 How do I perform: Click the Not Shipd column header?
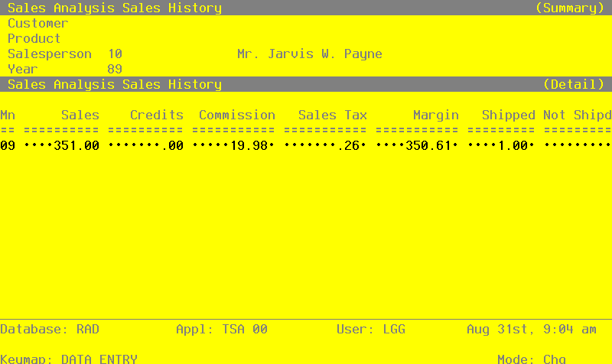(x=578, y=115)
